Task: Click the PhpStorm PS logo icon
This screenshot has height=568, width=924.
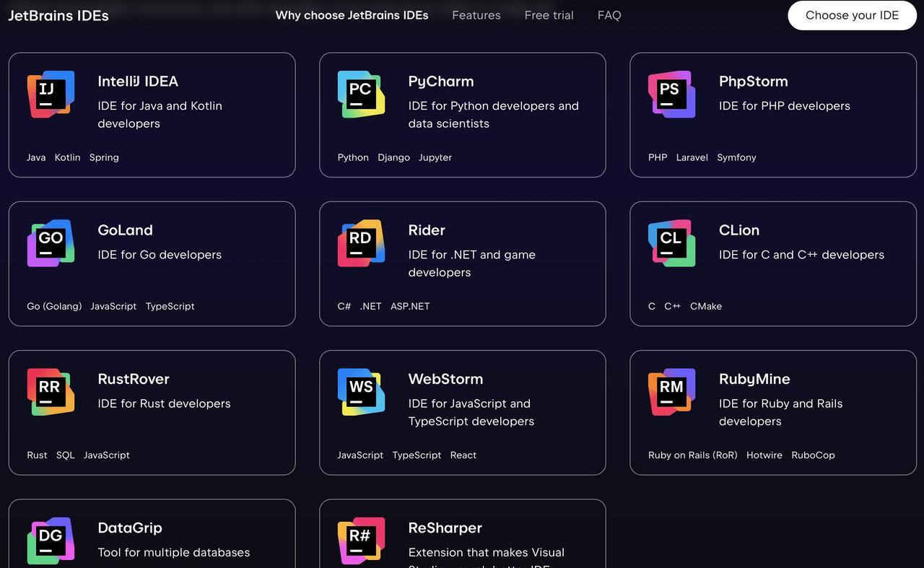Action: click(671, 95)
